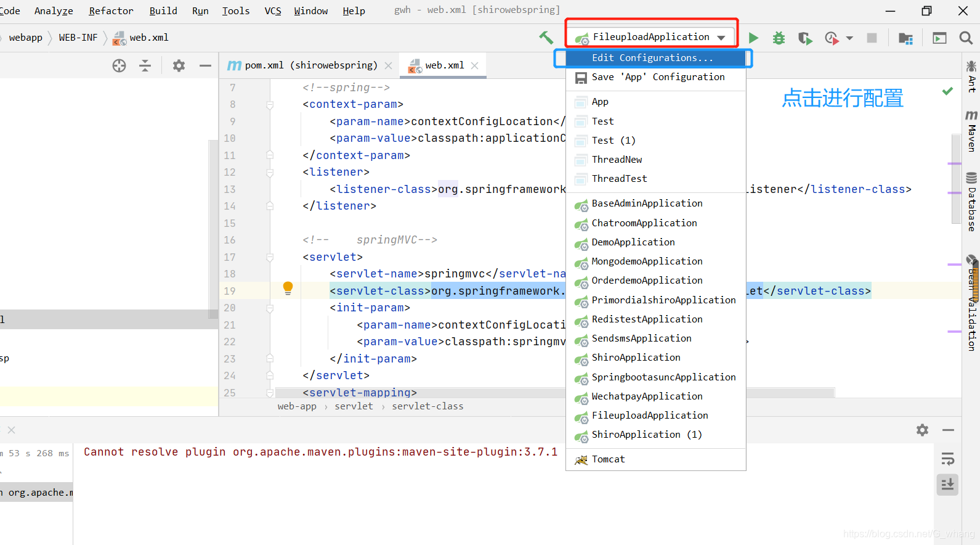Select SendsmsApplication configuration
The width and height of the screenshot is (980, 545).
(x=656, y=338)
